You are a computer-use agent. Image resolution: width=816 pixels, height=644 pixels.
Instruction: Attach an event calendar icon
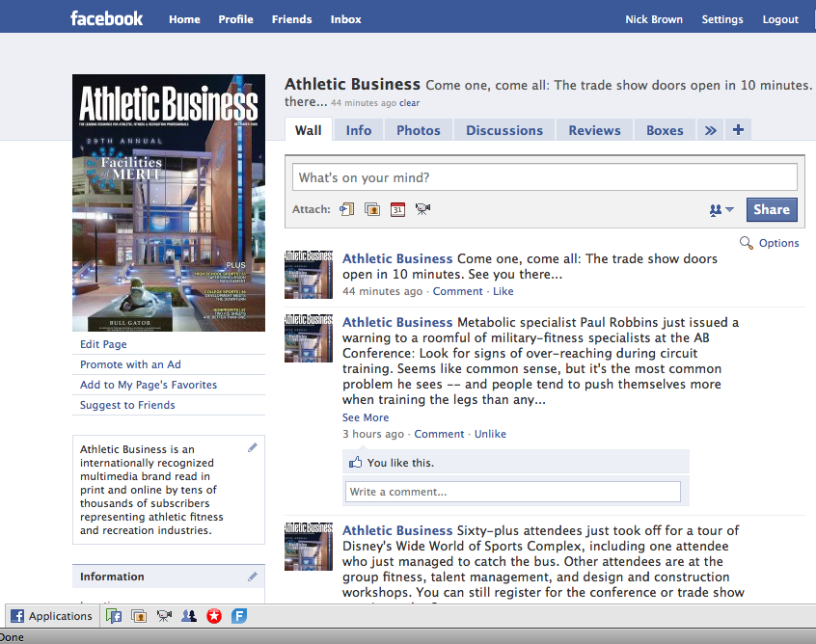click(x=397, y=209)
